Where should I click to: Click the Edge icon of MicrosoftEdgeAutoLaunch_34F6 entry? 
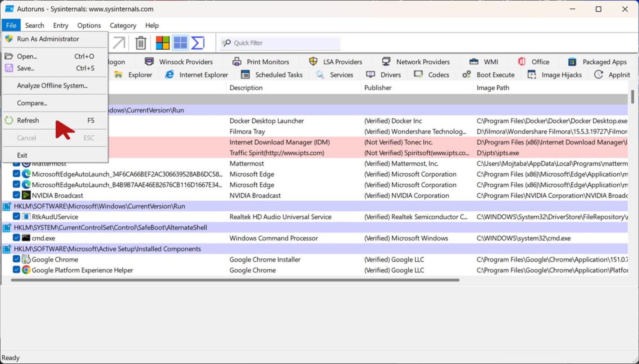coord(26,174)
